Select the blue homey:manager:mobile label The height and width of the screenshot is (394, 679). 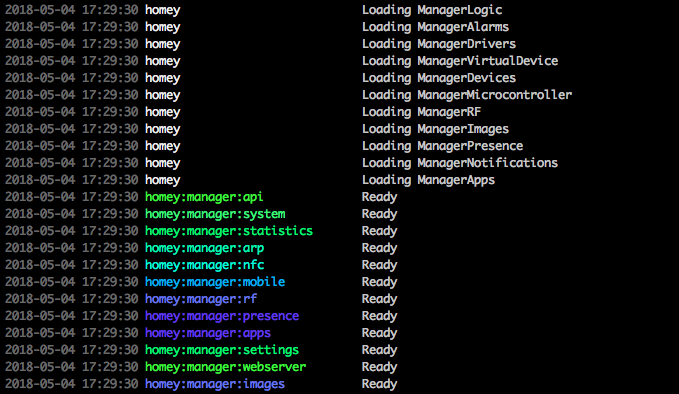coord(215,282)
